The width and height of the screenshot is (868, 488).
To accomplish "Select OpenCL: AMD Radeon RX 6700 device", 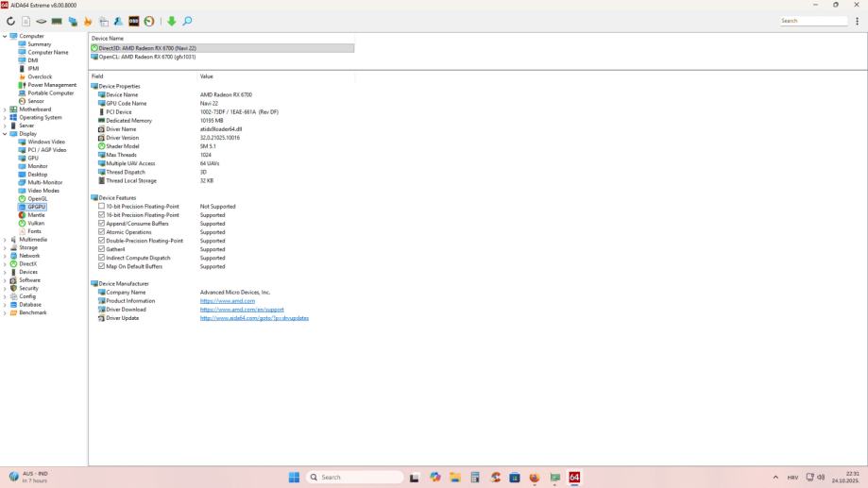I will [144, 57].
